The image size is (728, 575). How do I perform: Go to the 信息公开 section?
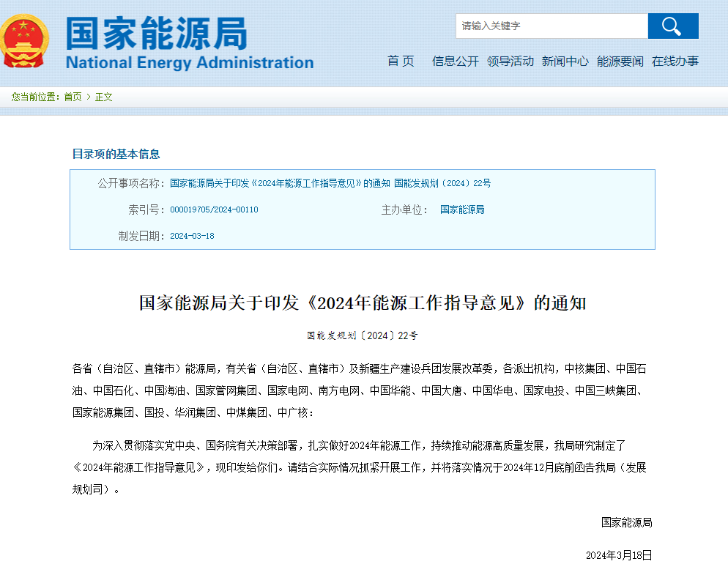[x=455, y=62]
